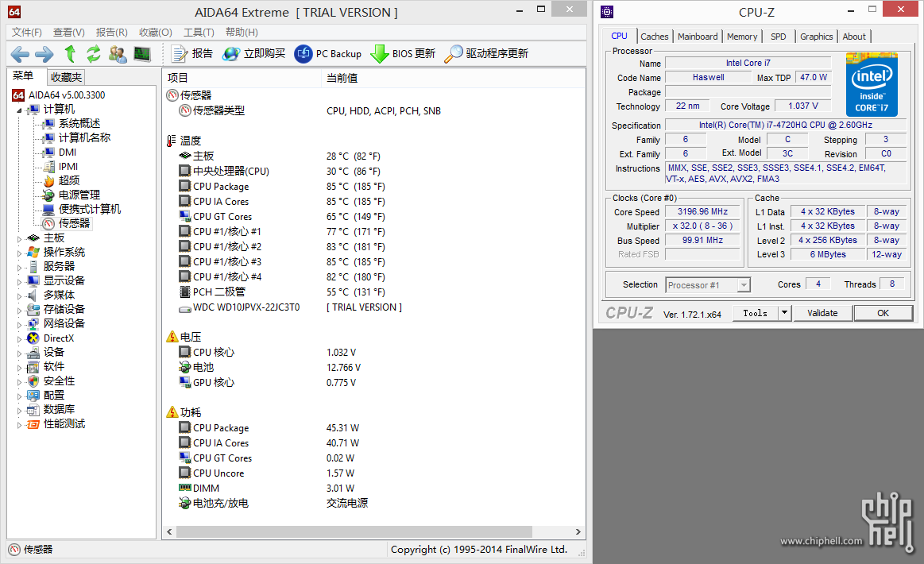924x564 pixels.
Task: Expand the 操作系统 tree node
Action: (x=19, y=253)
